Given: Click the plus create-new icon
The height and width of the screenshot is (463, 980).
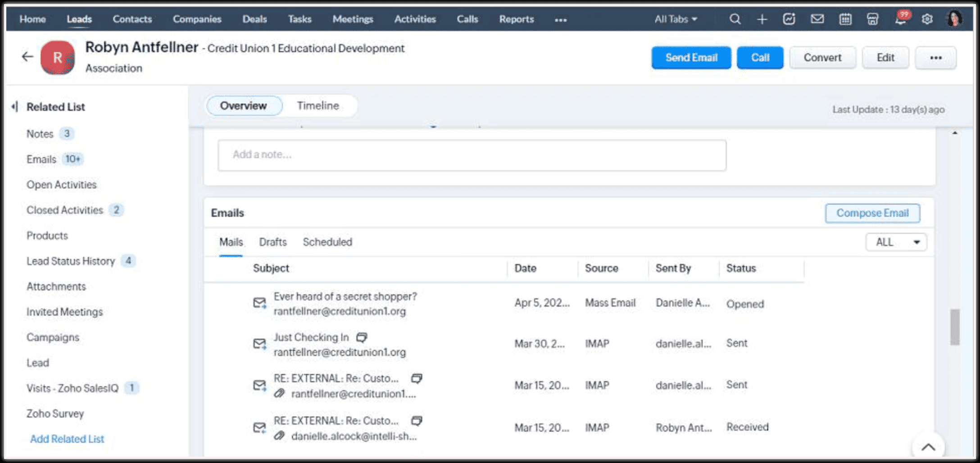Looking at the screenshot, I should pyautogui.click(x=762, y=19).
